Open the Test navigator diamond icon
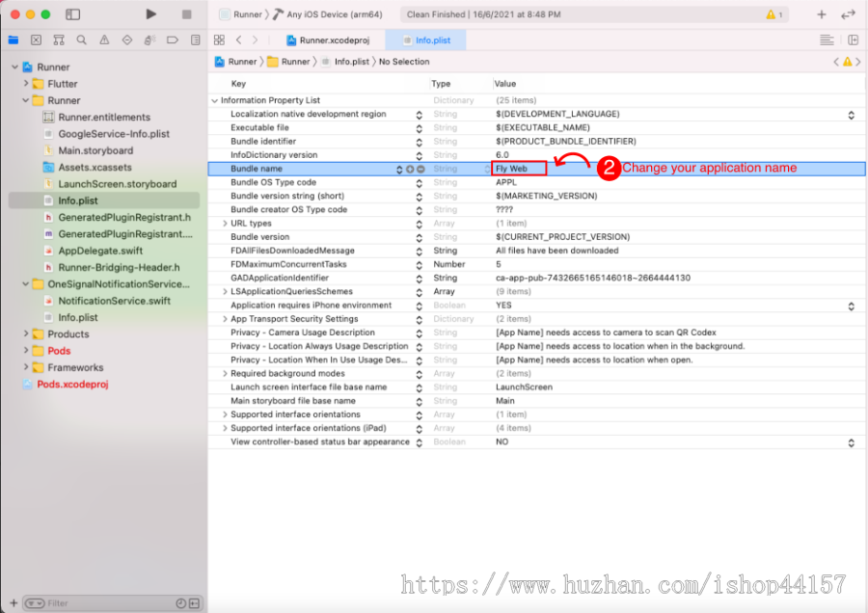Screen dimensions: 868x613 (126, 40)
